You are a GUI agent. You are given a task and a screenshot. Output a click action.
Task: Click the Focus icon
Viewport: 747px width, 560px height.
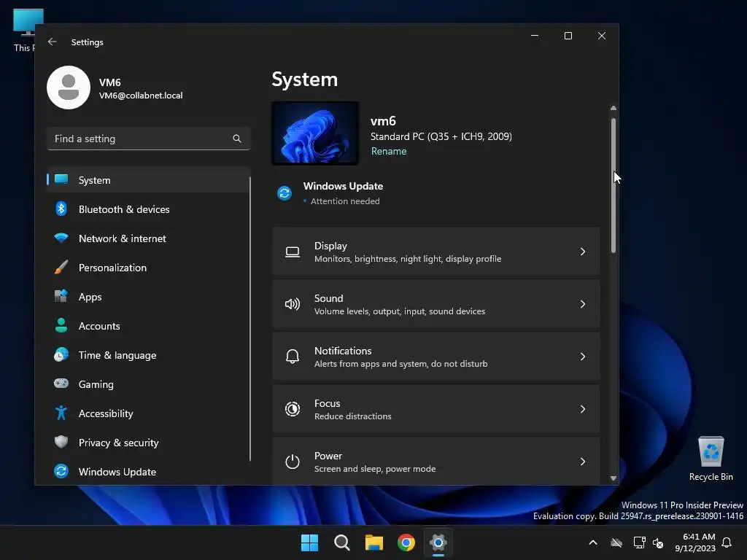click(x=293, y=409)
